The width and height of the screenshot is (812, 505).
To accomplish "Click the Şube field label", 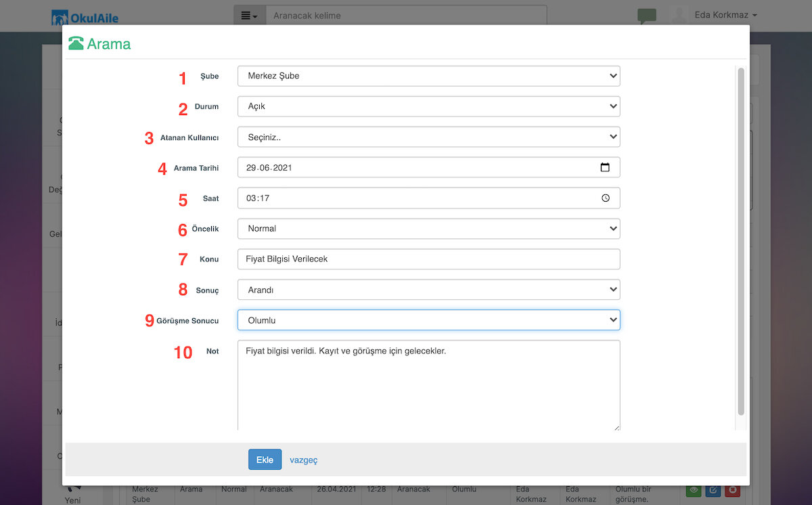I will 209,76.
